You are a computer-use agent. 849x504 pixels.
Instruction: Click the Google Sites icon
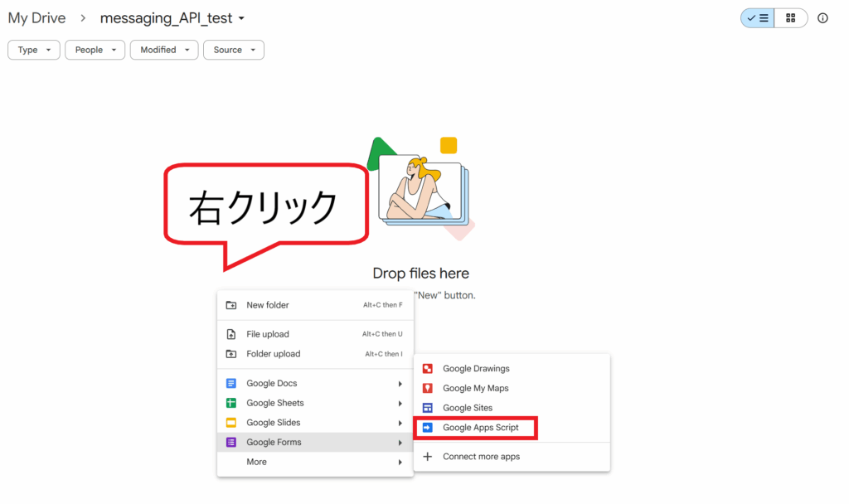click(428, 408)
